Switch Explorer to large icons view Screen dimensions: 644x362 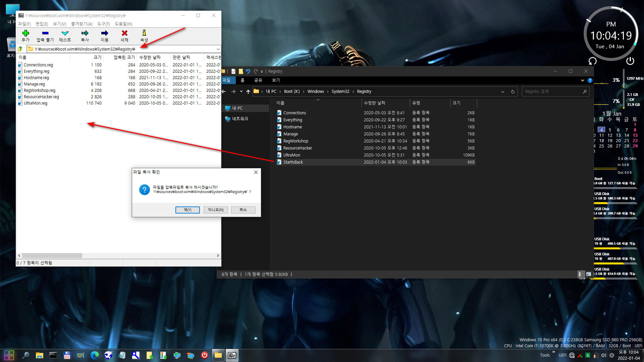point(588,274)
